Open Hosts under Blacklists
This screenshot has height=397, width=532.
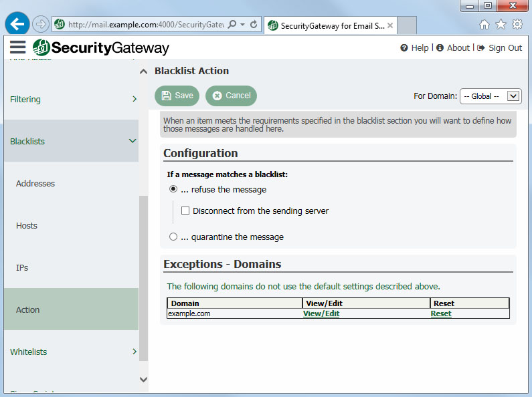point(27,226)
